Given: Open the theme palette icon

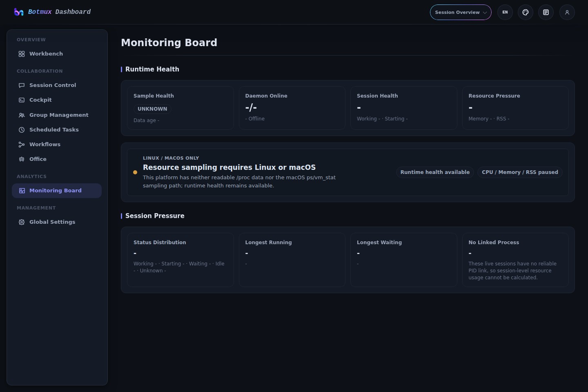Looking at the screenshot, I should point(526,12).
